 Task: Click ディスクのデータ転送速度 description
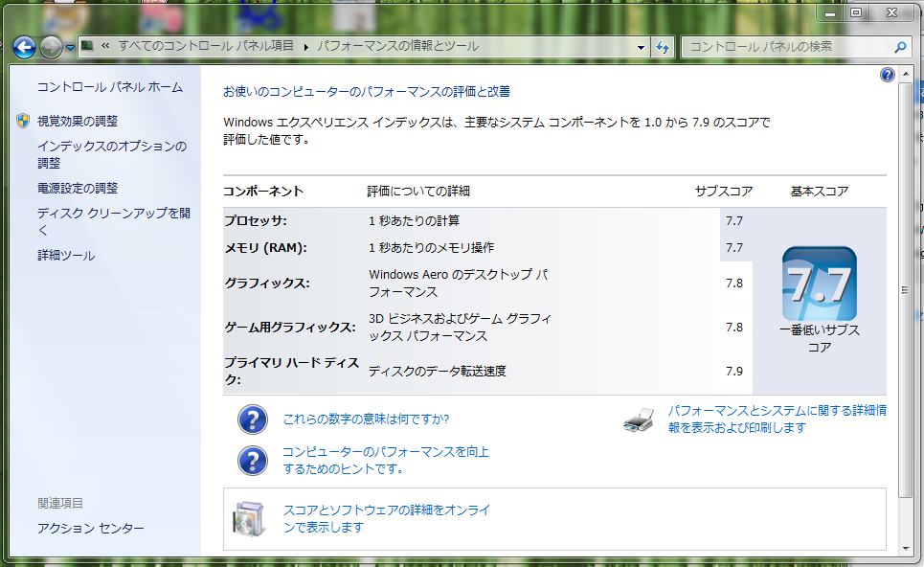[x=438, y=371]
